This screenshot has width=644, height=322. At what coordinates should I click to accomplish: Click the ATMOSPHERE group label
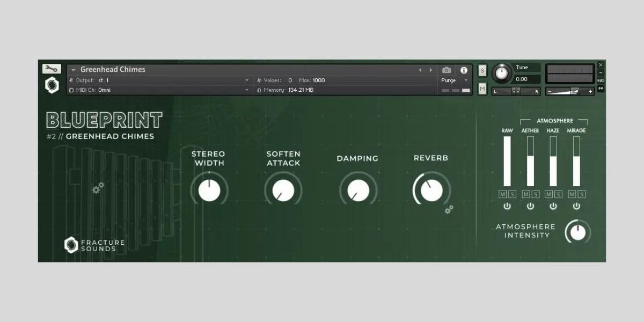(555, 121)
